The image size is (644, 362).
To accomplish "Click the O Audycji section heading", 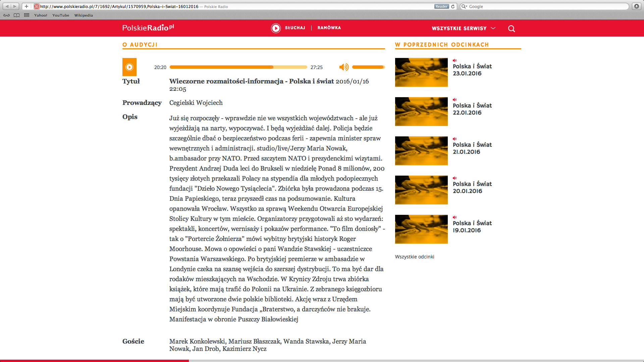I will 140,45.
